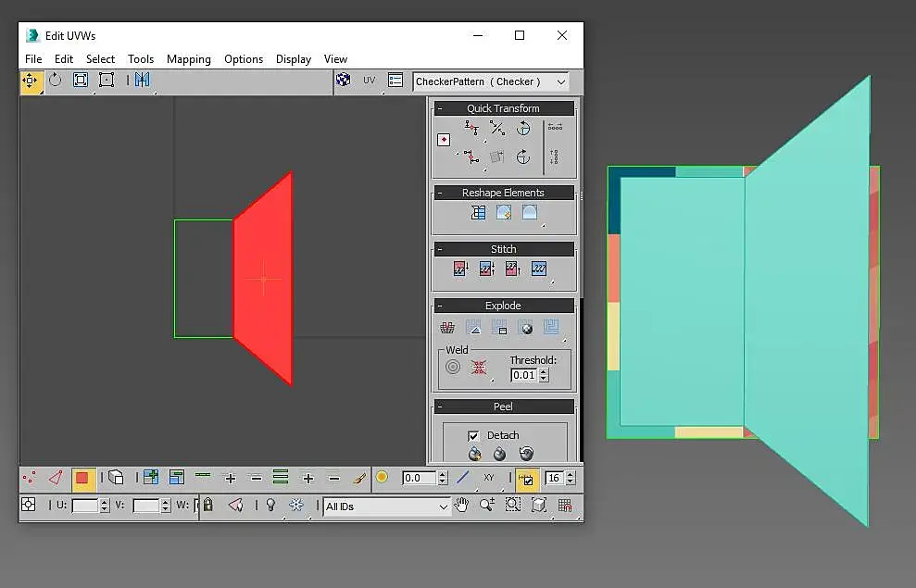Open the View menu
Screen dimensions: 916x588
tap(335, 59)
